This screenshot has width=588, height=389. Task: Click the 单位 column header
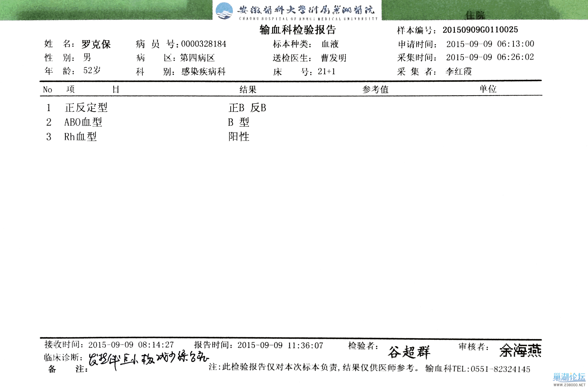pos(488,89)
